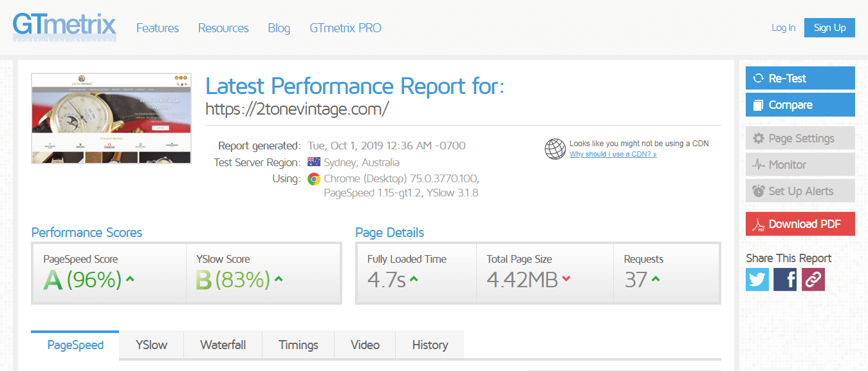Click the YSlow grade B letter
Screen dimensions: 868x371
[x=204, y=280]
